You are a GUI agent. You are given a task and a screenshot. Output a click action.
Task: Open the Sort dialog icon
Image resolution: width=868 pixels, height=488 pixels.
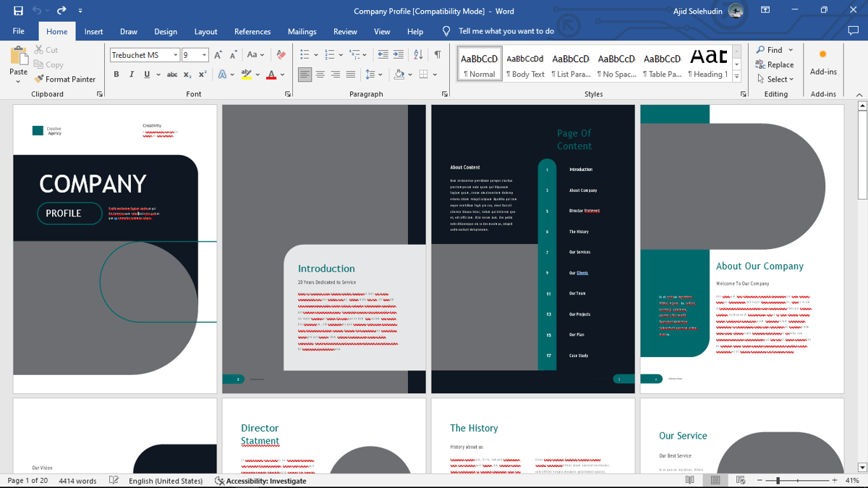pyautogui.click(x=418, y=54)
